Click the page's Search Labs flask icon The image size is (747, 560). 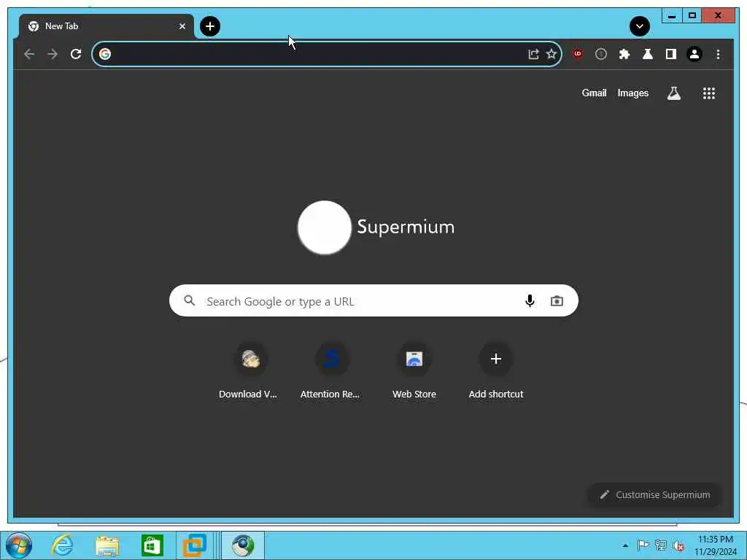click(x=673, y=93)
